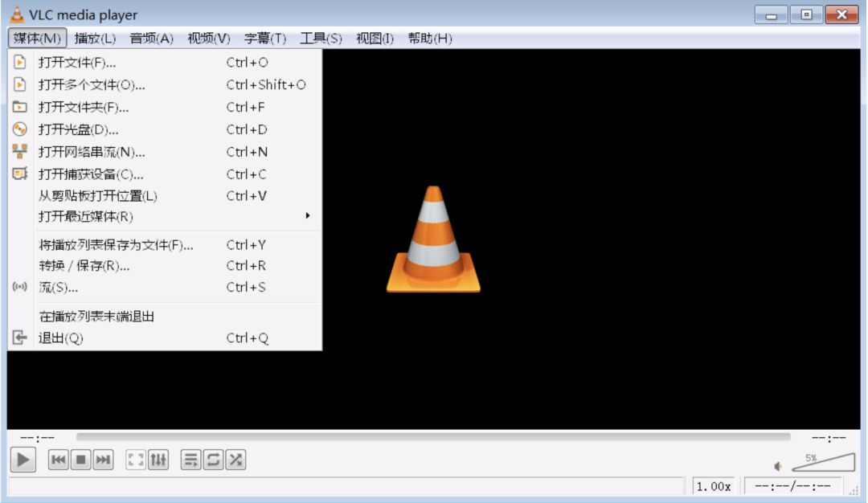This screenshot has height=503, width=868.
Task: Open the extended settings equalizer icon
Action: click(x=158, y=460)
